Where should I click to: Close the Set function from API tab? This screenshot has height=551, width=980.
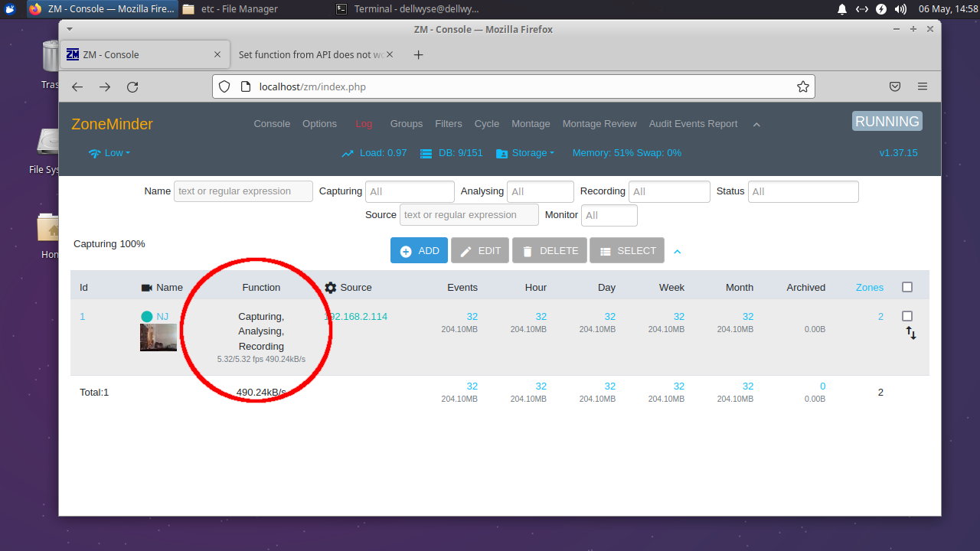click(x=390, y=54)
